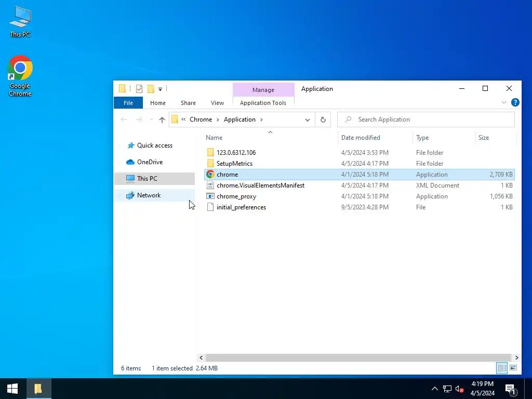Image resolution: width=532 pixels, height=399 pixels.
Task: Click XML document icon of VisualElementsManifest
Action: pyautogui.click(x=210, y=185)
